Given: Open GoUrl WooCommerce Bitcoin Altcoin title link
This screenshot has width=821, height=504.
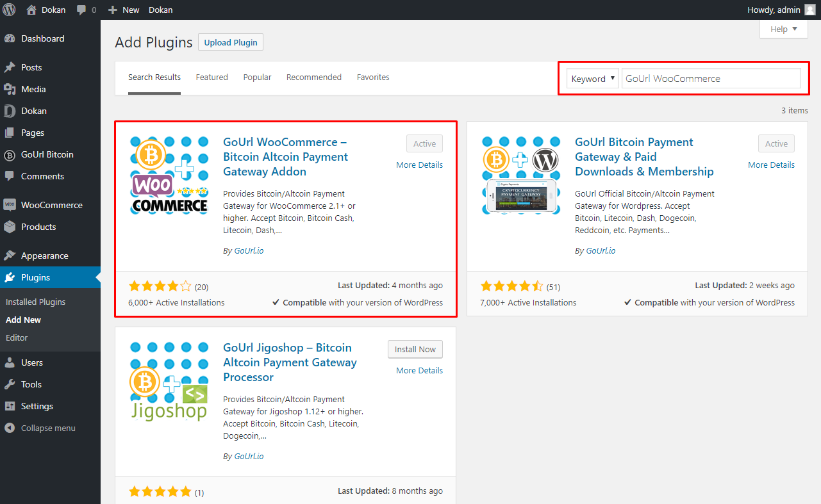Looking at the screenshot, I should pos(286,157).
